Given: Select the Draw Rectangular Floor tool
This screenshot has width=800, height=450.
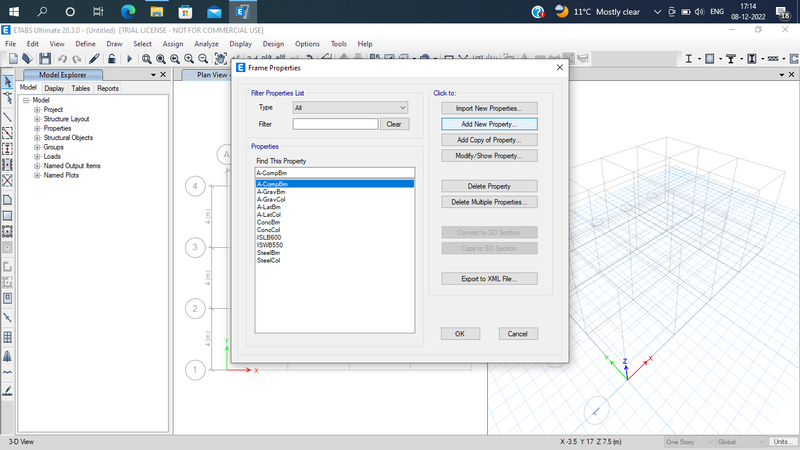Looking at the screenshot, I should click(x=8, y=216).
